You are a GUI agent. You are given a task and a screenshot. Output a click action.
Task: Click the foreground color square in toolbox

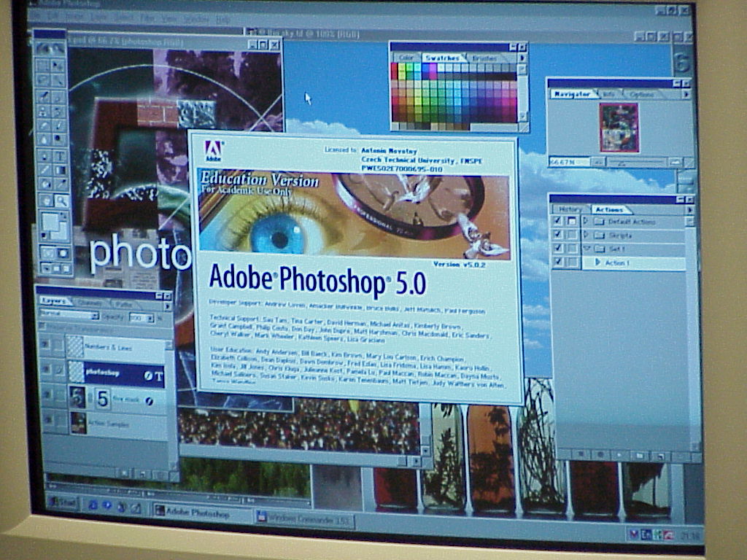[x=49, y=222]
